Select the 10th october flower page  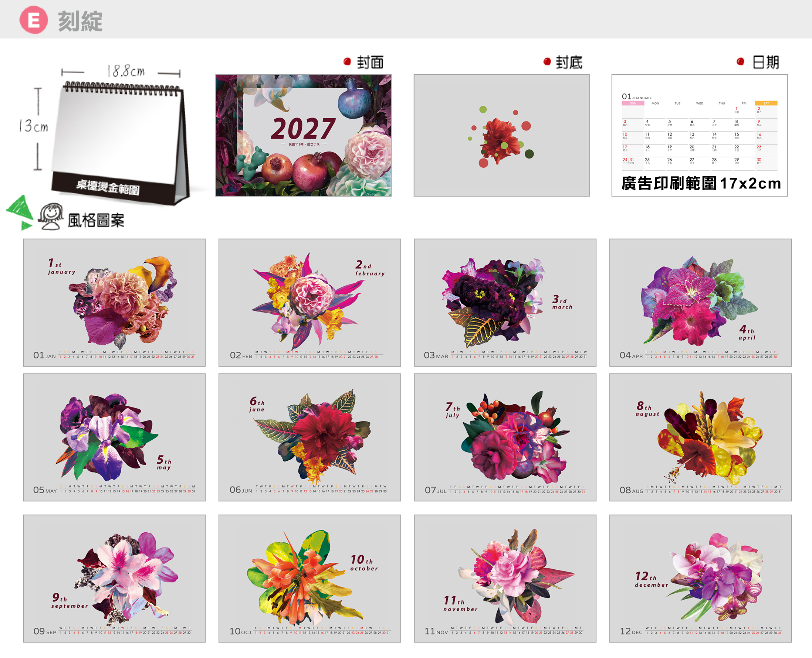[309, 579]
